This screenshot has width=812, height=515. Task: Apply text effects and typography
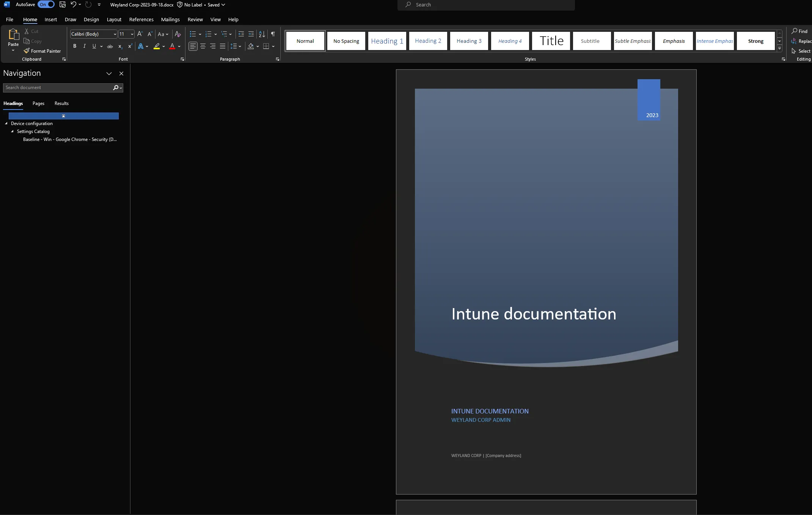[x=141, y=46]
